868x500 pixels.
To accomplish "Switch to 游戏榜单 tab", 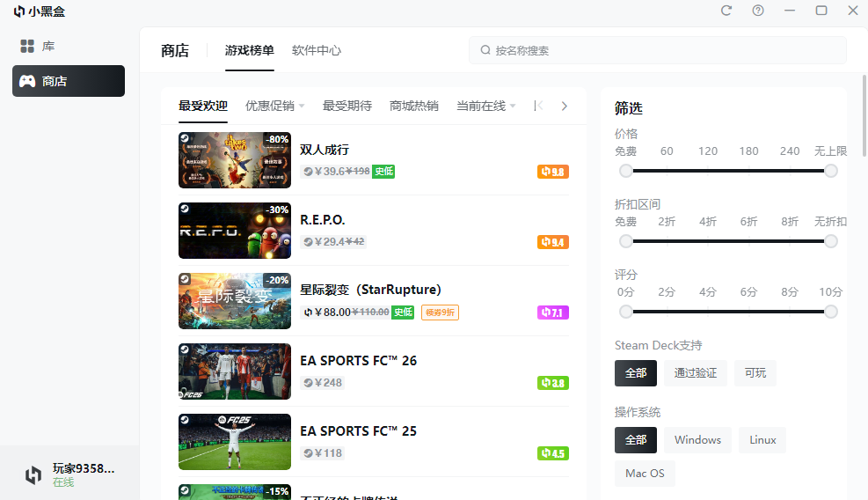I will click(x=249, y=50).
